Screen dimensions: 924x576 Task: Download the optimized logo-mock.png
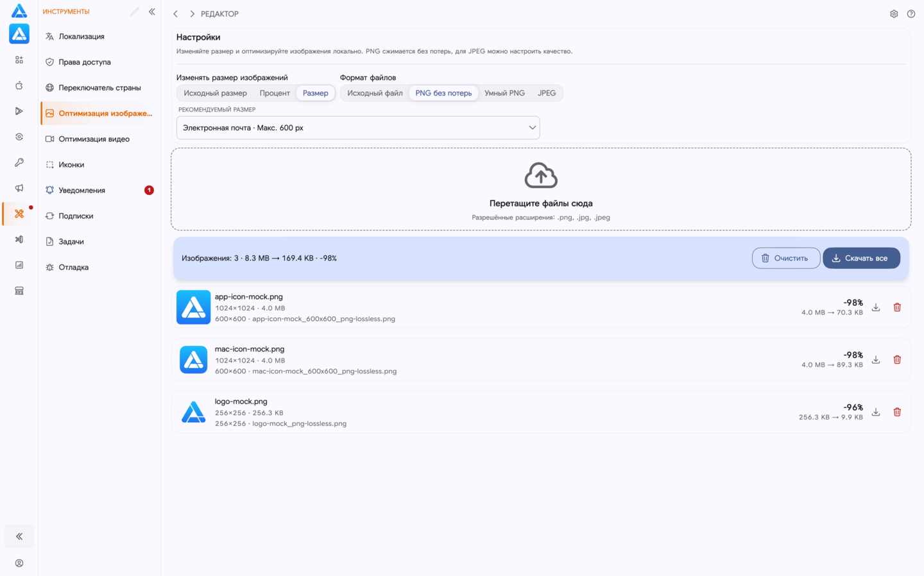[876, 412]
